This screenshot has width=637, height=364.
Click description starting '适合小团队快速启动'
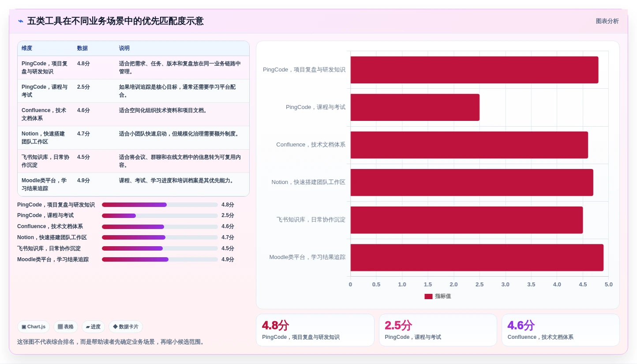180,134
